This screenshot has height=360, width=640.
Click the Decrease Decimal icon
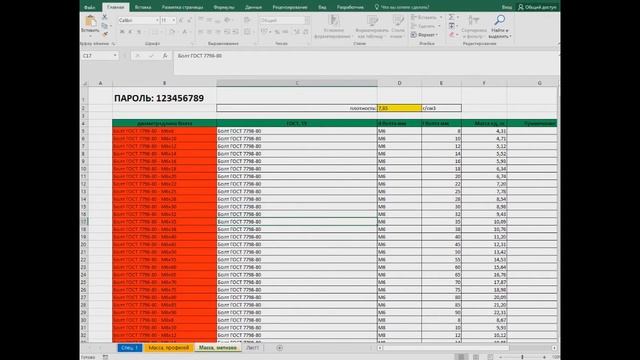[x=305, y=31]
